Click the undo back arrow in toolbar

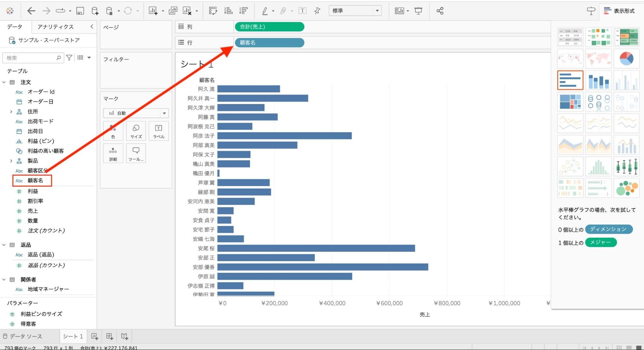click(31, 11)
